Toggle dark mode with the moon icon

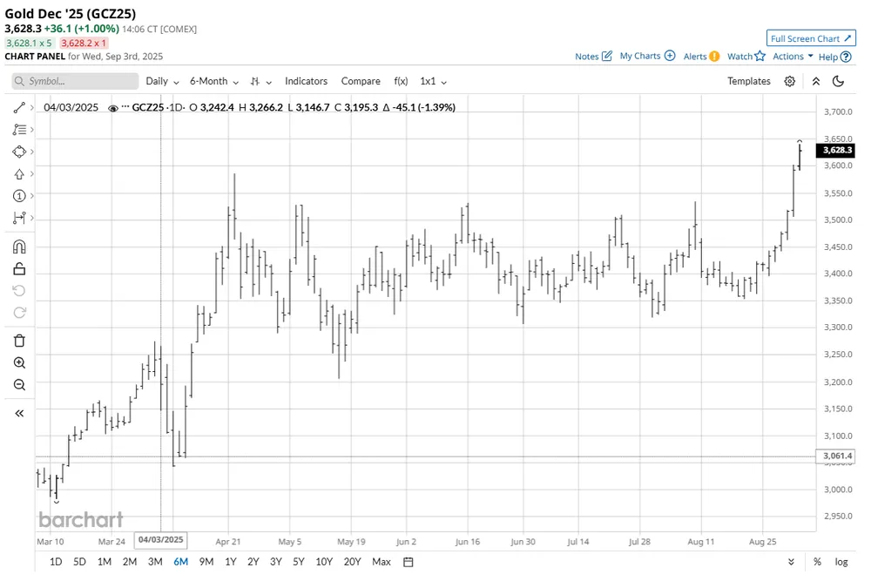pyautogui.click(x=838, y=81)
